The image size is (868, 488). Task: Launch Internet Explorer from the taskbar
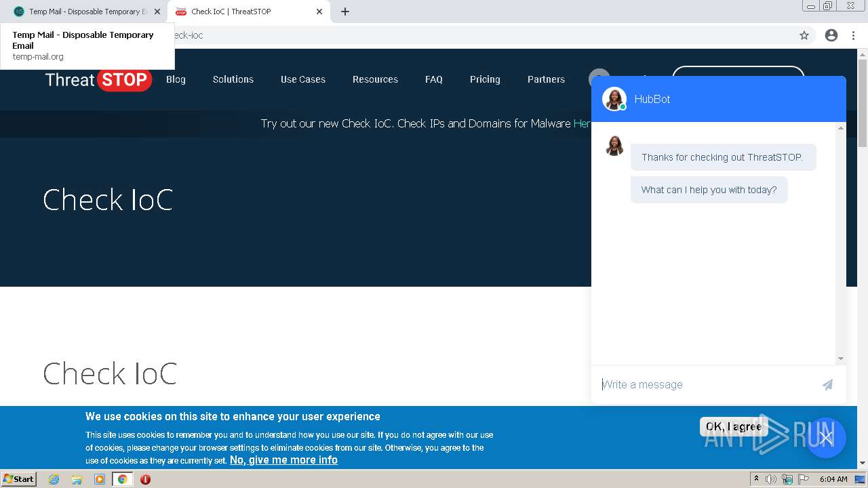54,479
